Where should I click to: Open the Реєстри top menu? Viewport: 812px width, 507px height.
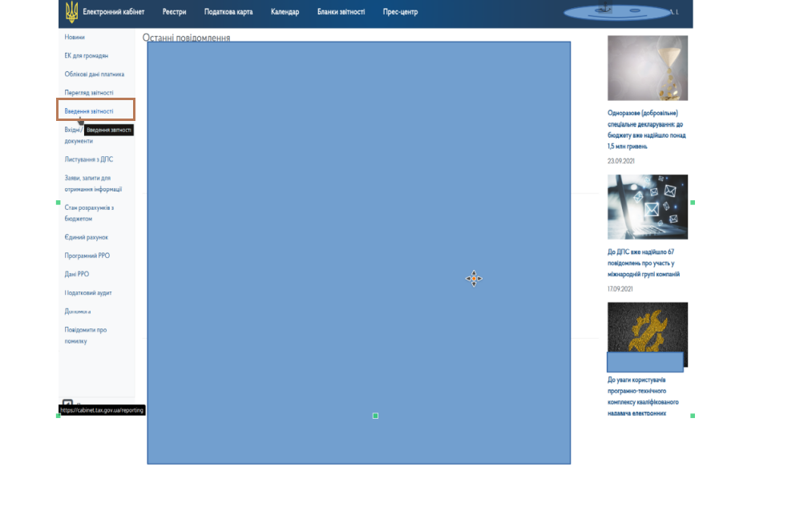[x=174, y=12]
